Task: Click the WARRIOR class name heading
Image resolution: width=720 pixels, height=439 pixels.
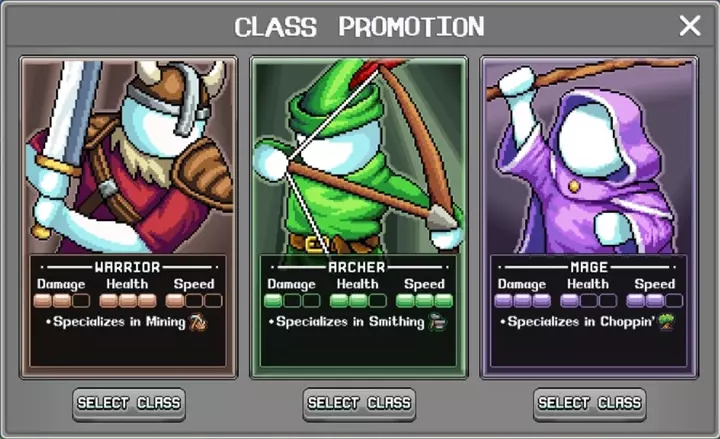Action: point(128,267)
